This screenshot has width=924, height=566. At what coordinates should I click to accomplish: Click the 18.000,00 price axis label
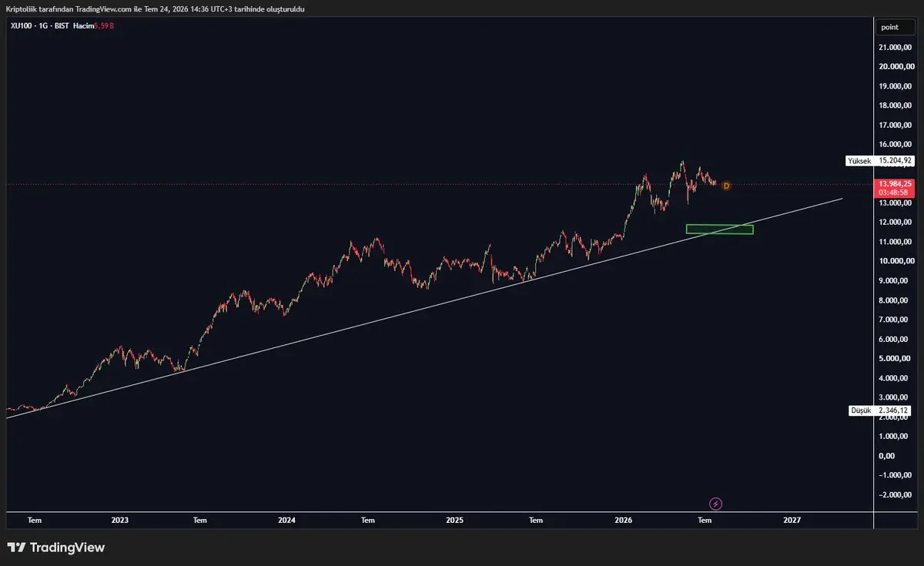pyautogui.click(x=896, y=105)
